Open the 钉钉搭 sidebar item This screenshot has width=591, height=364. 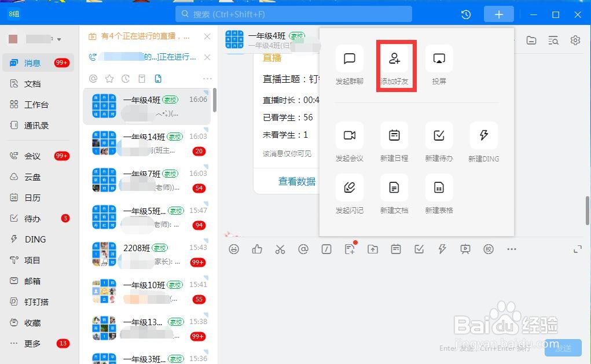38,302
